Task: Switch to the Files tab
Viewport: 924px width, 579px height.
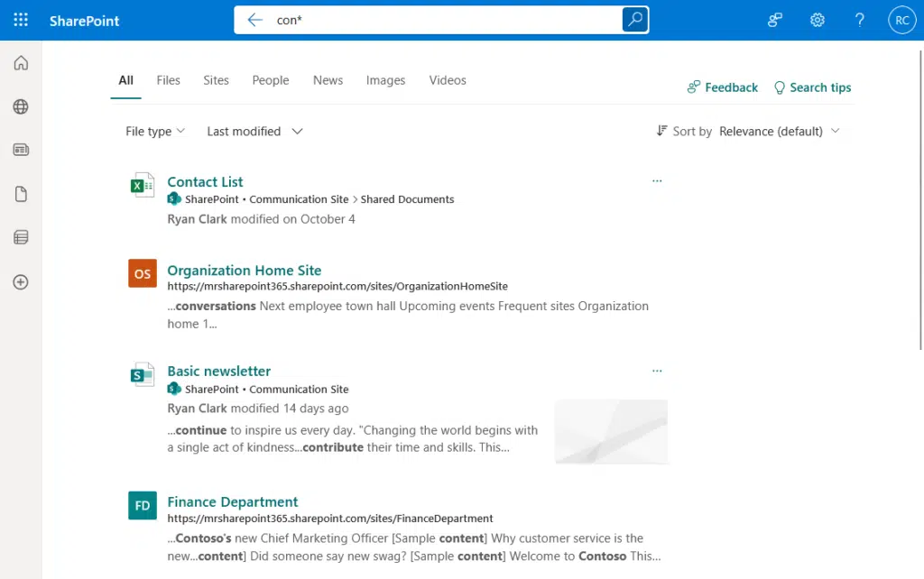Action: 168,80
